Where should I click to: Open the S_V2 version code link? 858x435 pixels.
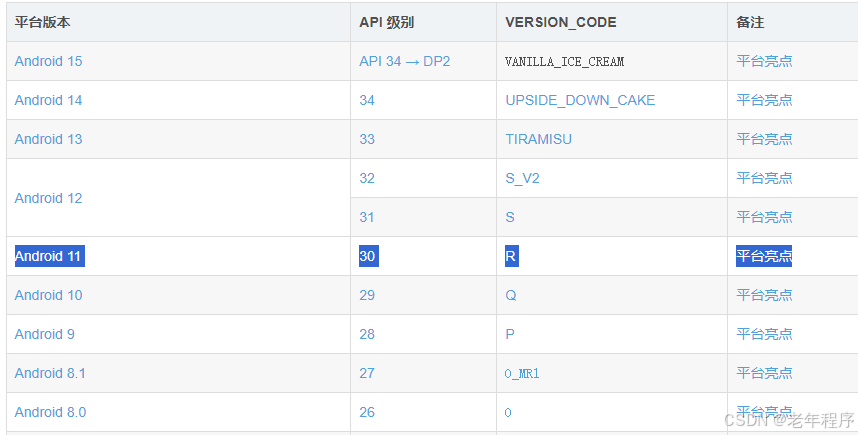coord(522,178)
